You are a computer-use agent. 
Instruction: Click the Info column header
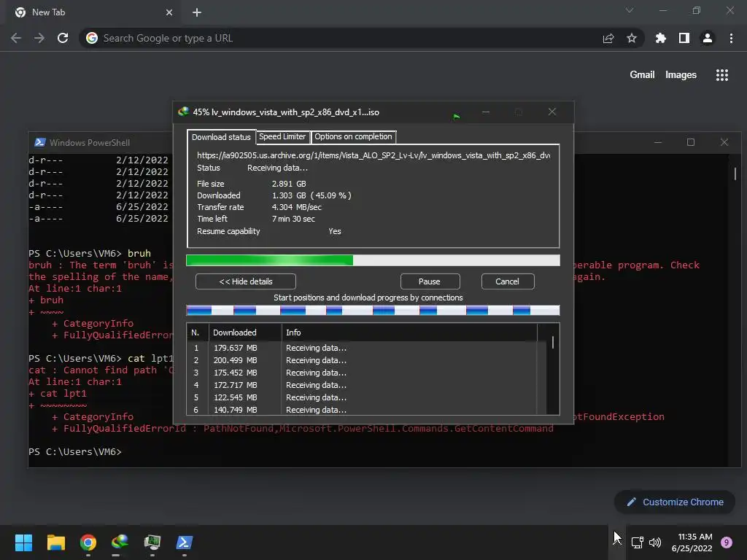409,332
